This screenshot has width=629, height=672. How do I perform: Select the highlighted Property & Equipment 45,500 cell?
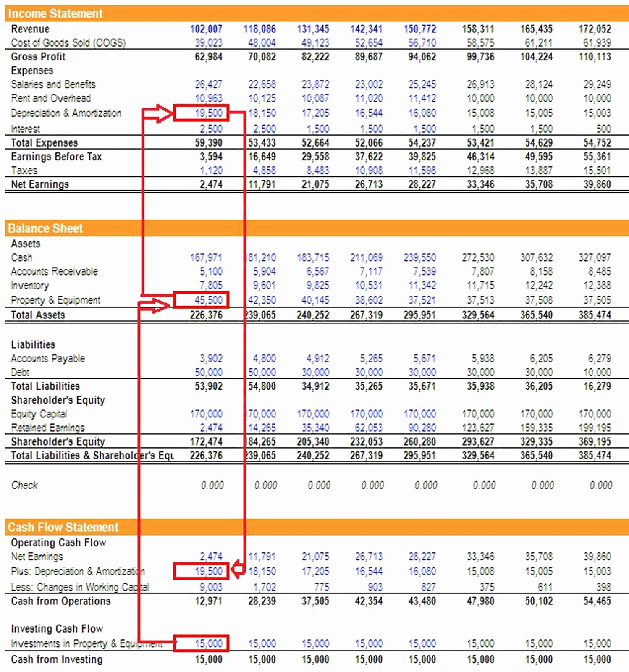point(201,300)
